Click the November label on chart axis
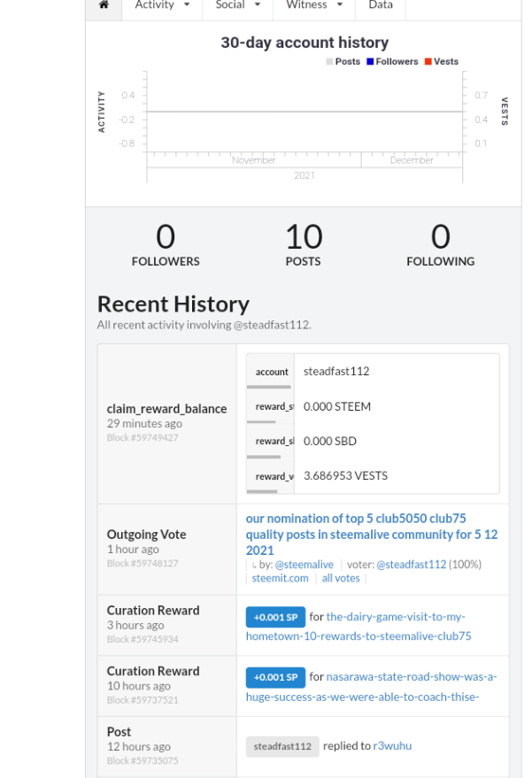This screenshot has width=532, height=778. click(x=253, y=160)
